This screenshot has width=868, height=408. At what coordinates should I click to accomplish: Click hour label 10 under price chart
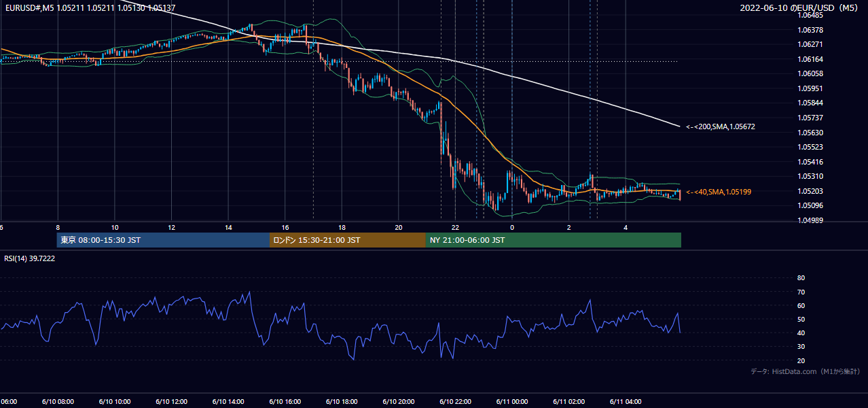[x=115, y=227]
